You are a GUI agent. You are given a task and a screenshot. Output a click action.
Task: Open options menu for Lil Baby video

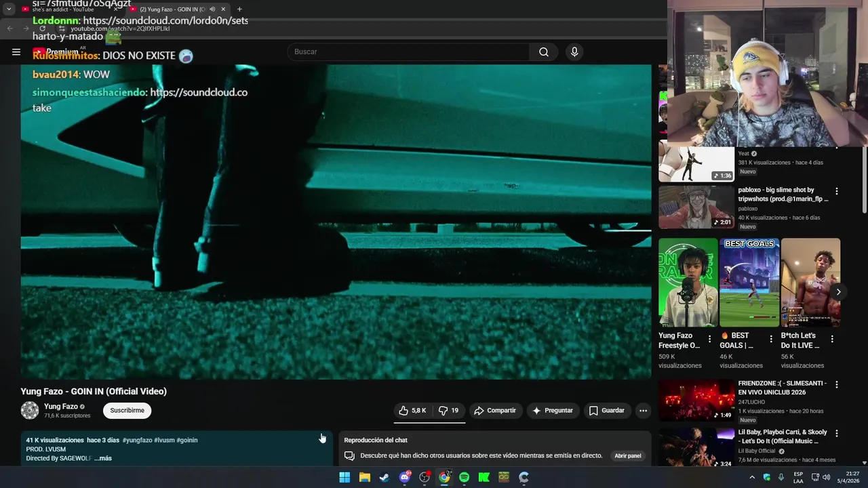click(836, 433)
